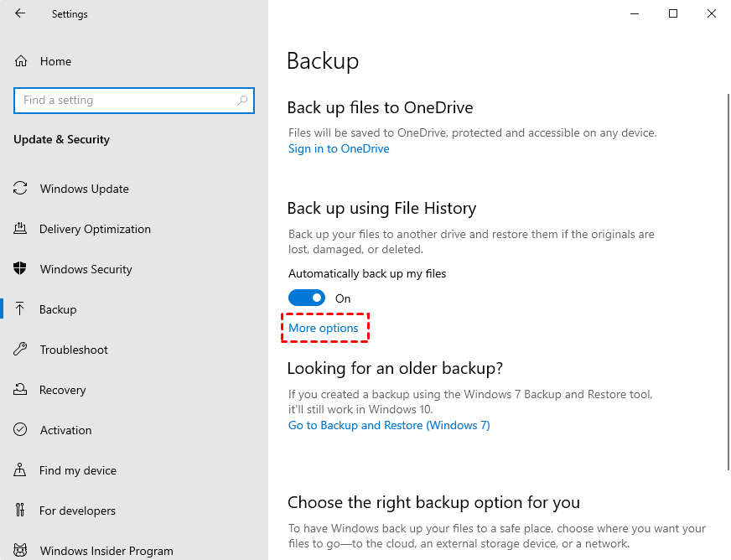Open Windows Security settings
This screenshot has height=560, width=731.
[86, 269]
